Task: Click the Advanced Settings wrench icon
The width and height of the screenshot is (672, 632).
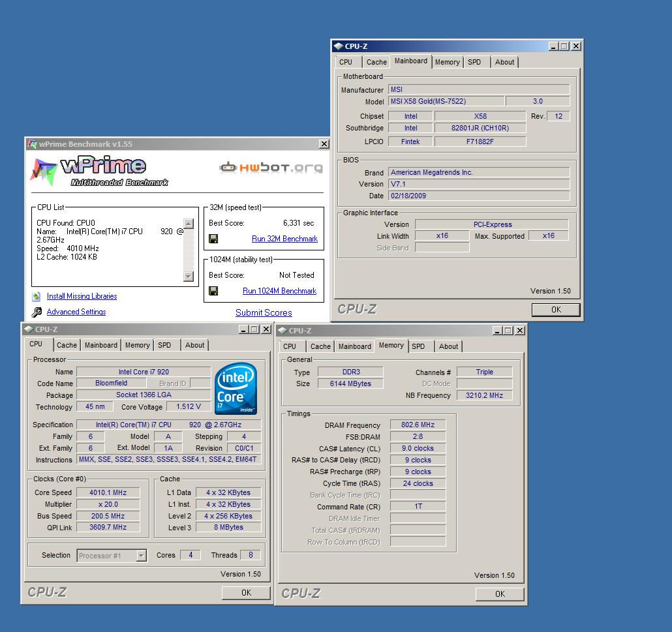Action: coord(37,312)
